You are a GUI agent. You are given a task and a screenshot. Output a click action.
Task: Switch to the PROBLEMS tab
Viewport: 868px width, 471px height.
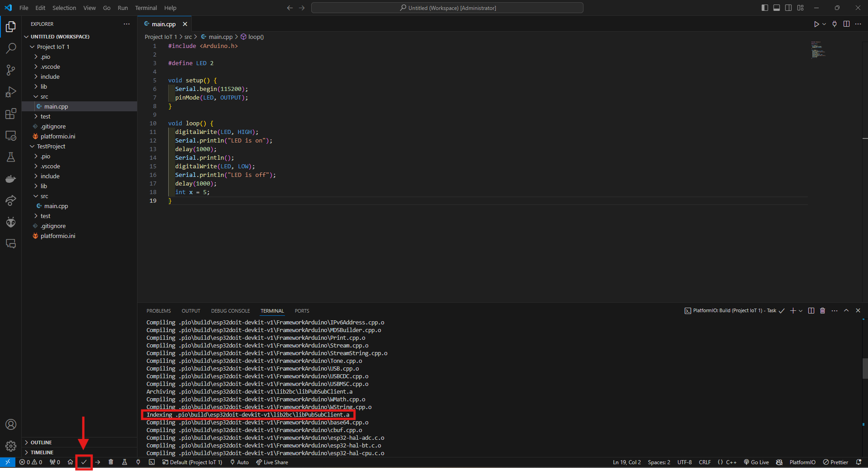point(158,311)
